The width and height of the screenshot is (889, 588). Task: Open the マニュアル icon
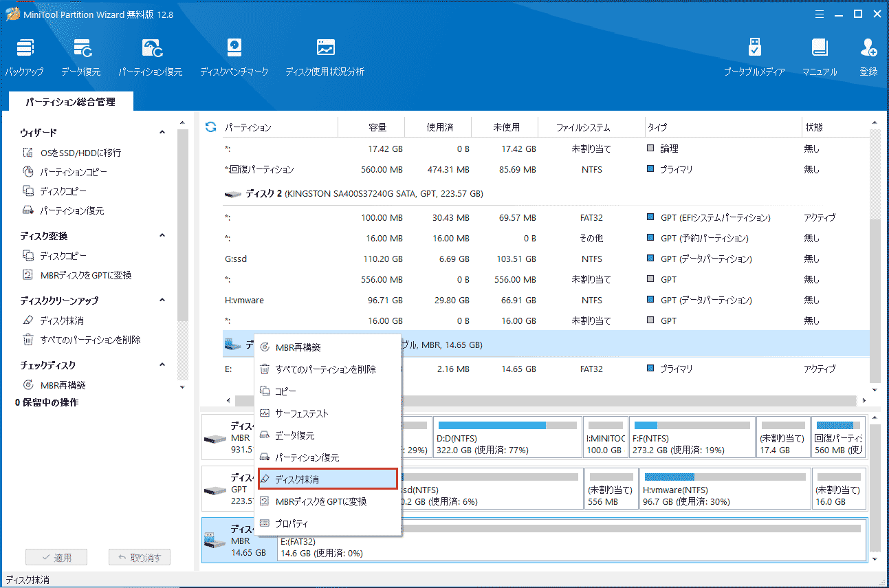[820, 58]
